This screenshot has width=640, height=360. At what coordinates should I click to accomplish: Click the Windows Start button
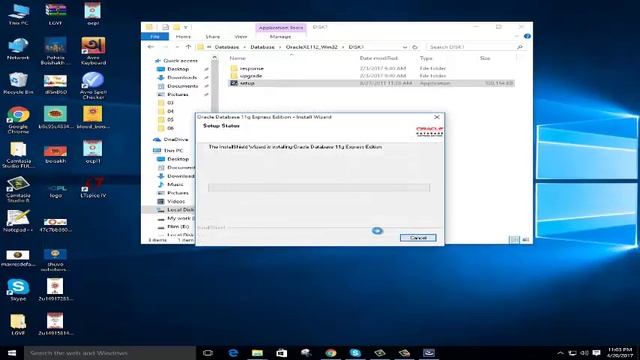12,353
